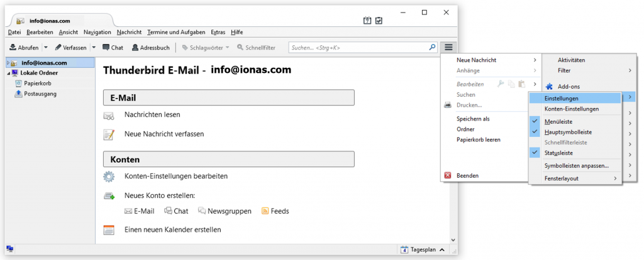Viewport: 644px width, 260px height.
Task: Click the Papierkorb trash folder icon
Action: pyautogui.click(x=18, y=84)
